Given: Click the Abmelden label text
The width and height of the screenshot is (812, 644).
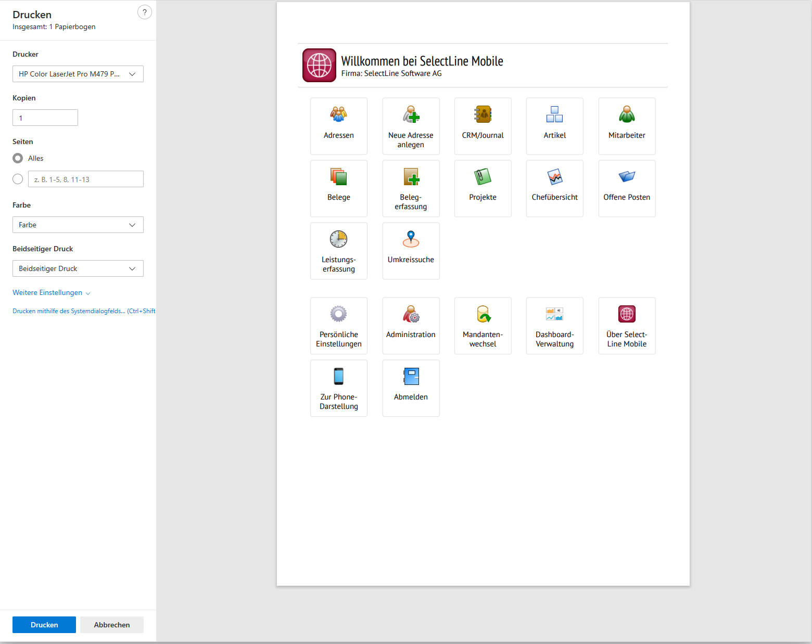Looking at the screenshot, I should click(x=411, y=397).
